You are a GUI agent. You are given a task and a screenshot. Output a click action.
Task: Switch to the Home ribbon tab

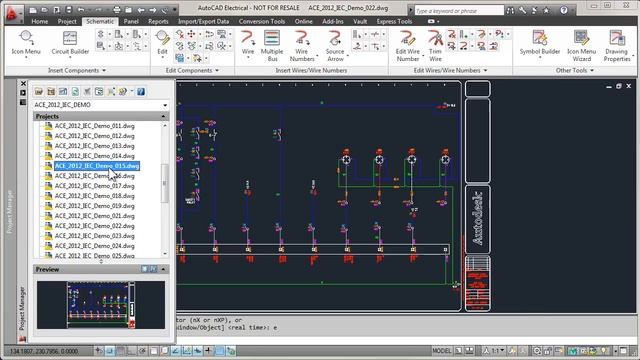click(x=40, y=21)
